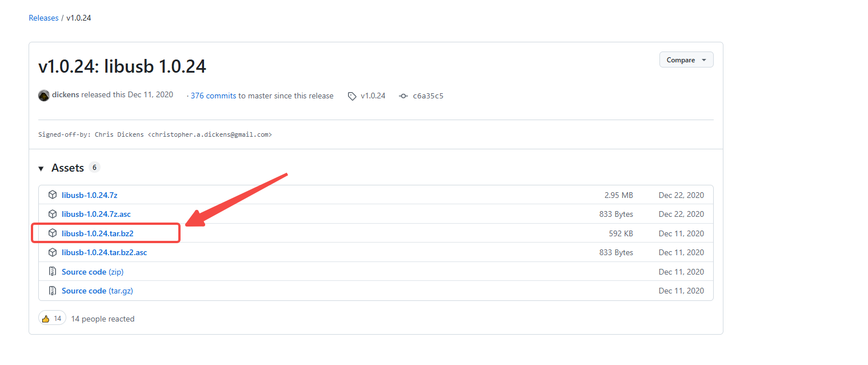
Task: Click dickens' avatar image
Action: (44, 96)
